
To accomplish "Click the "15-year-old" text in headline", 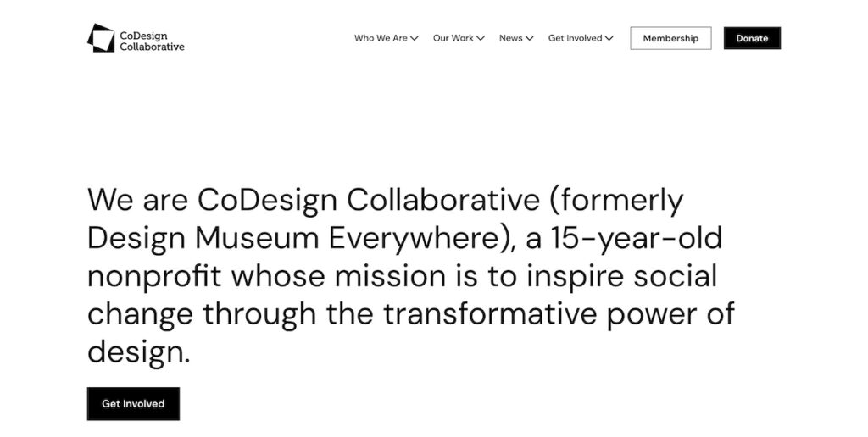I will [637, 239].
